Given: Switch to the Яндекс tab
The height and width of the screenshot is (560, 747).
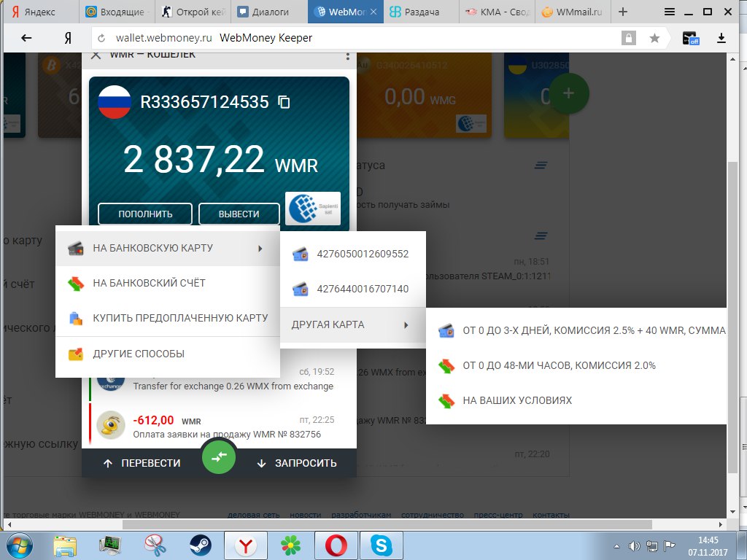Looking at the screenshot, I should 40,12.
